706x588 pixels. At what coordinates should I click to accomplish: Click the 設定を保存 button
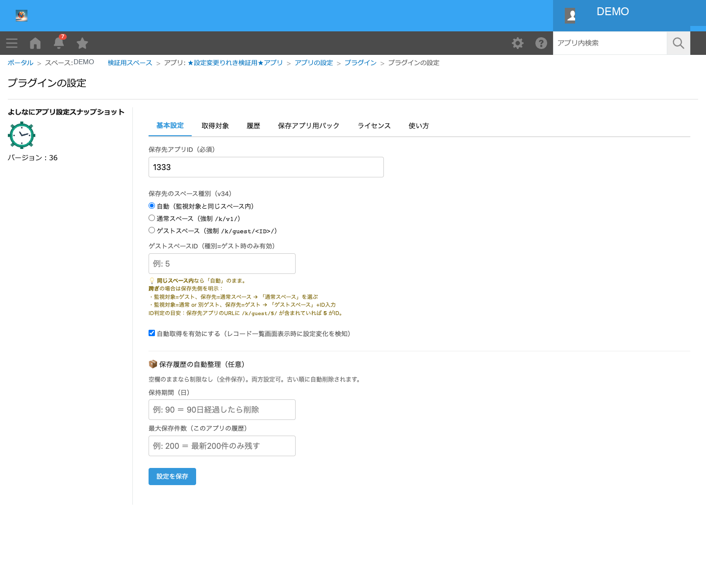pos(172,476)
